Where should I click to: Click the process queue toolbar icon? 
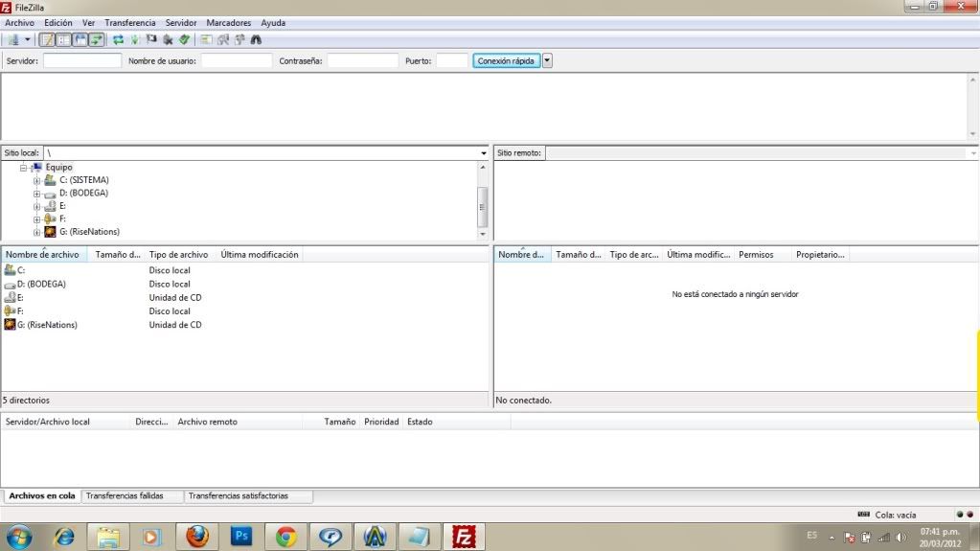135,40
